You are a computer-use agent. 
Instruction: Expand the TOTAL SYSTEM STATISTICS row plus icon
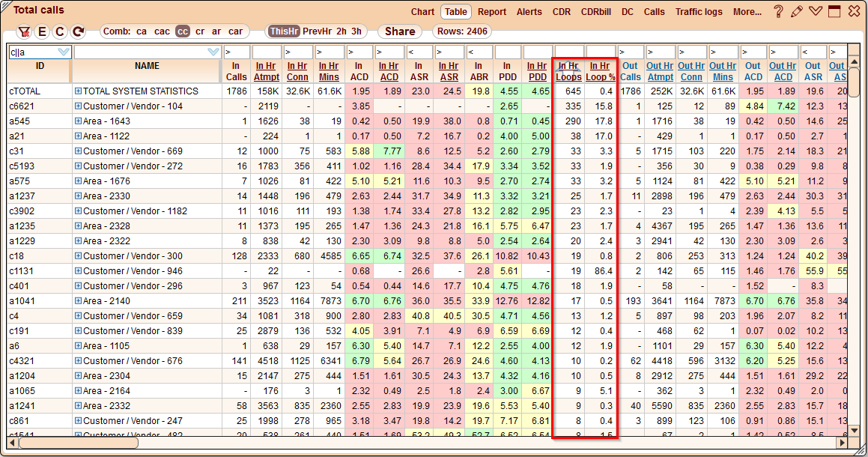click(x=78, y=91)
